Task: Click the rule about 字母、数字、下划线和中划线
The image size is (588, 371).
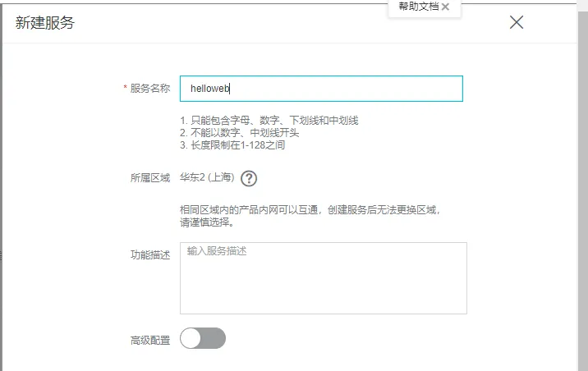Action: coord(269,120)
